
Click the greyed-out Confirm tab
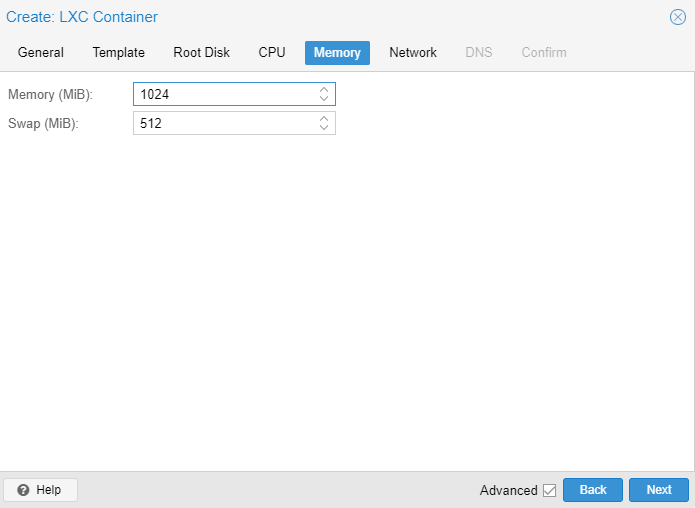(x=544, y=53)
